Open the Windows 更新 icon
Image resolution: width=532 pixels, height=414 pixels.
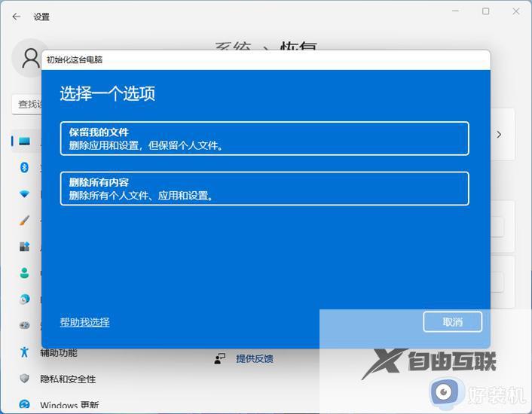point(24,404)
